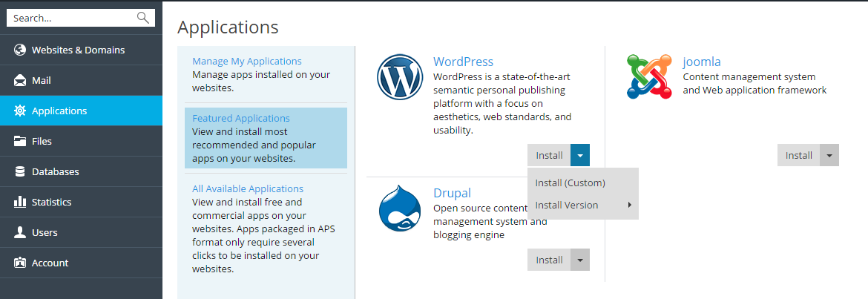
Task: Collapse the WordPress Install dropdown arrow
Action: (580, 156)
